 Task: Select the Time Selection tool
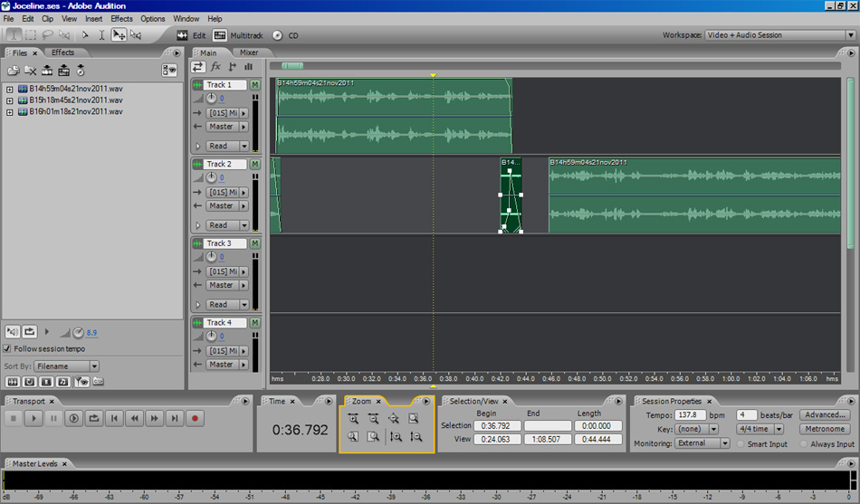(x=101, y=35)
